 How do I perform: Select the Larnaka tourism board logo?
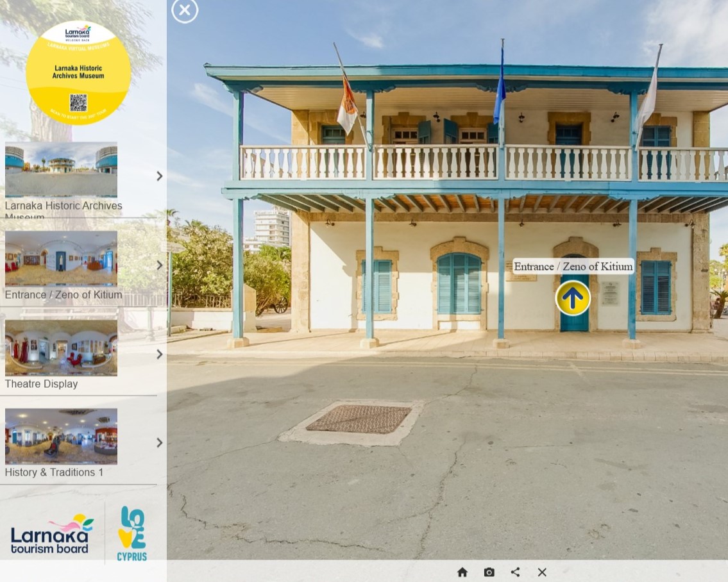tap(51, 533)
